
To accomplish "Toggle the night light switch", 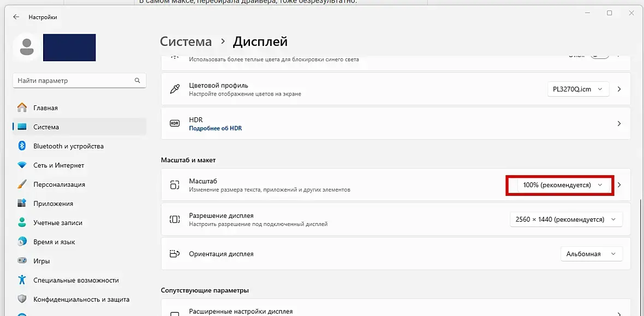I will pyautogui.click(x=599, y=56).
